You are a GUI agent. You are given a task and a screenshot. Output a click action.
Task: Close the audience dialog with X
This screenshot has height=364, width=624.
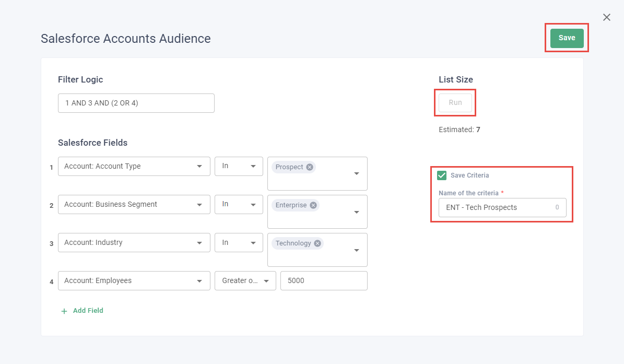[x=606, y=18]
